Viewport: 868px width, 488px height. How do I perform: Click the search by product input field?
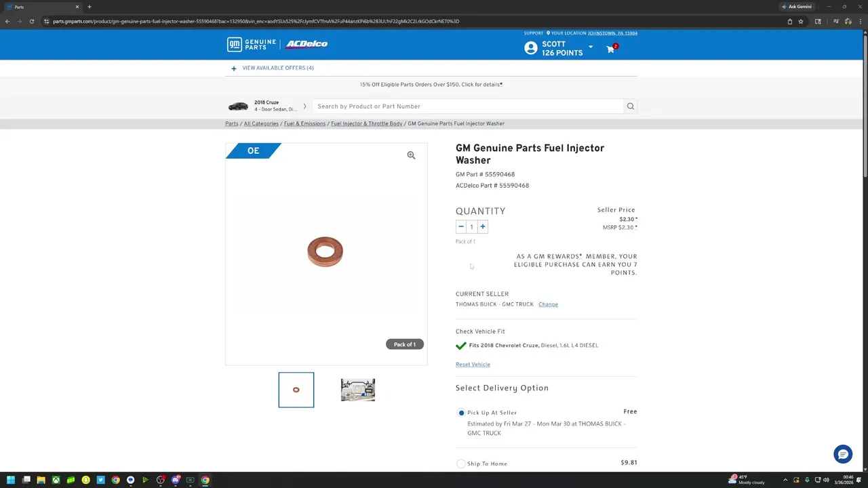coord(468,106)
